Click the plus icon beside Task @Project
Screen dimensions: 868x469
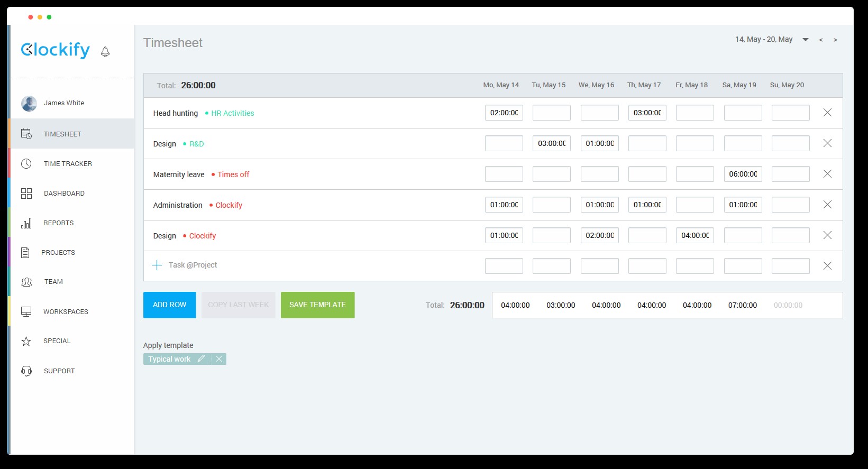[157, 265]
